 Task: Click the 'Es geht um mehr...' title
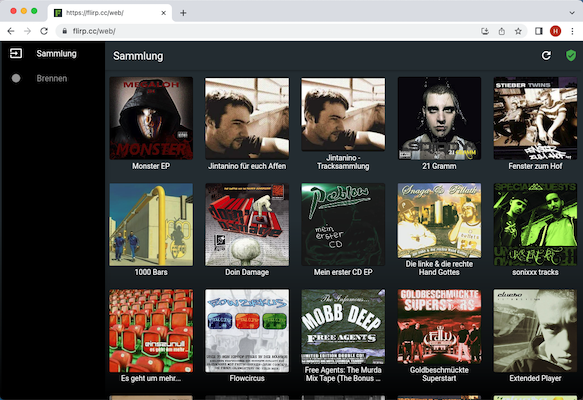pyautogui.click(x=151, y=378)
